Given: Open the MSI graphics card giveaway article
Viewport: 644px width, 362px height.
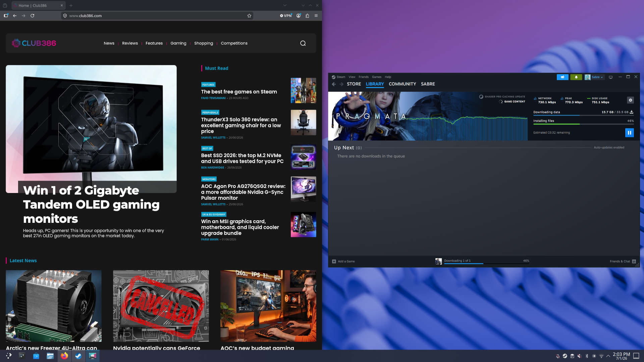Looking at the screenshot, I should 240,227.
